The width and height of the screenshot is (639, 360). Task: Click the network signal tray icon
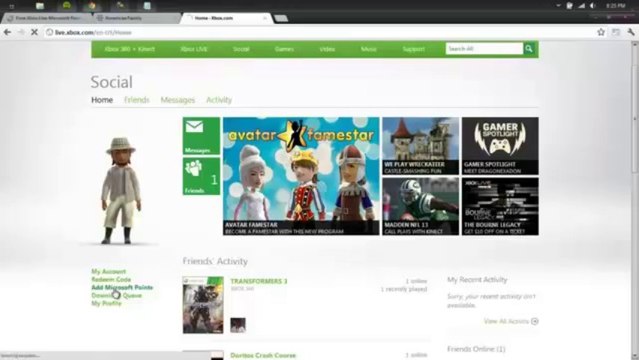[x=582, y=6]
